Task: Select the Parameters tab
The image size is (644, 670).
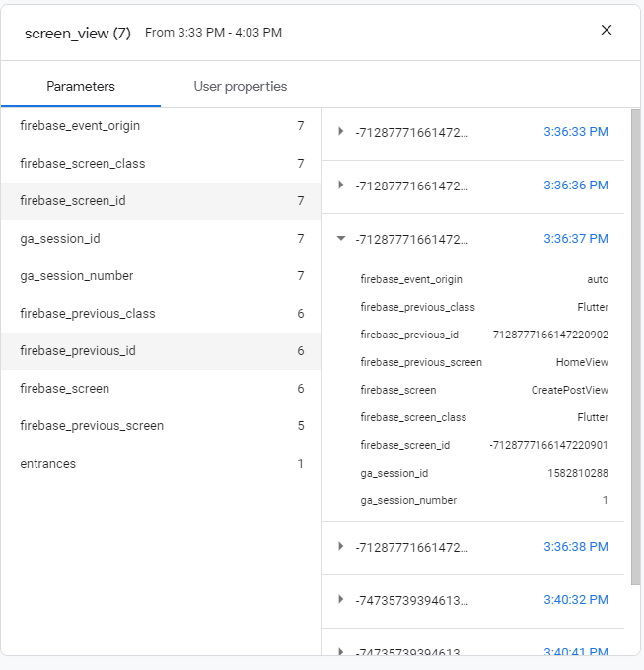Action: (81, 87)
